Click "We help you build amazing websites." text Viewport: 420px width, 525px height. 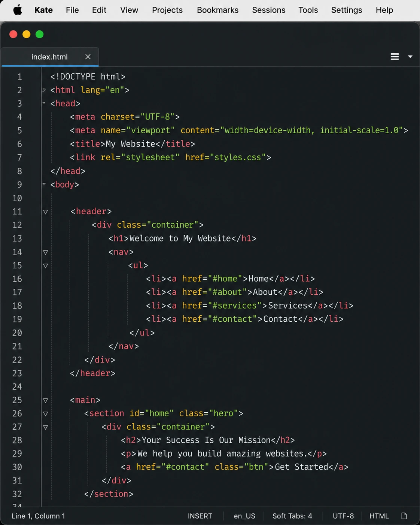point(222,454)
